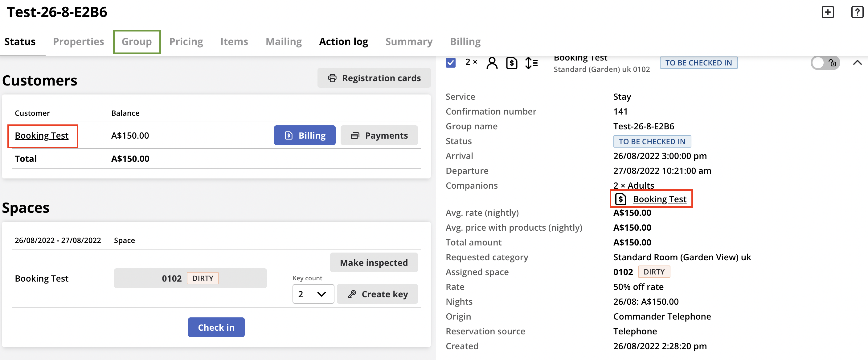Open the Key count dropdown

313,294
